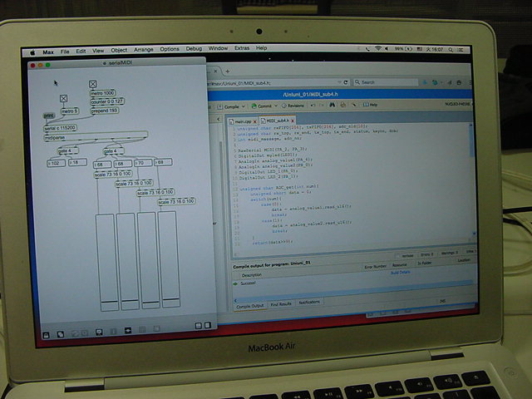Open the Apple menu

32,52
